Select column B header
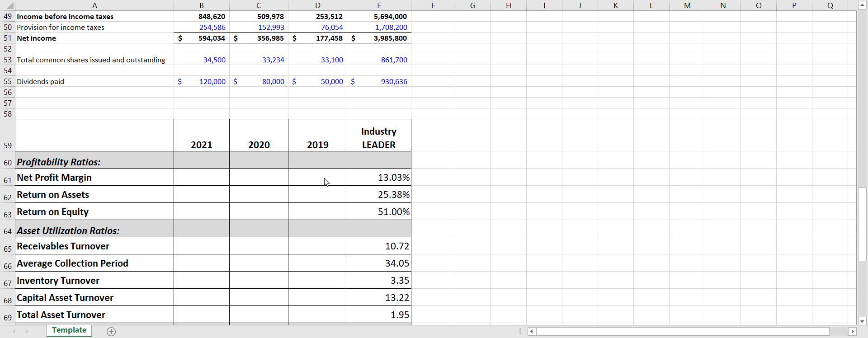The width and height of the screenshot is (868, 338). 202,5
